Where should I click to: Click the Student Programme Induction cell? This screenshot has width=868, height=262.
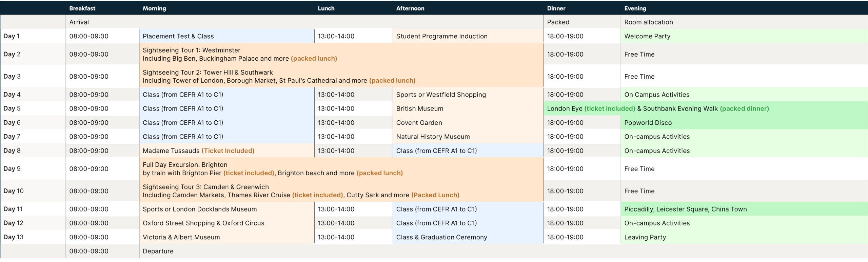441,36
